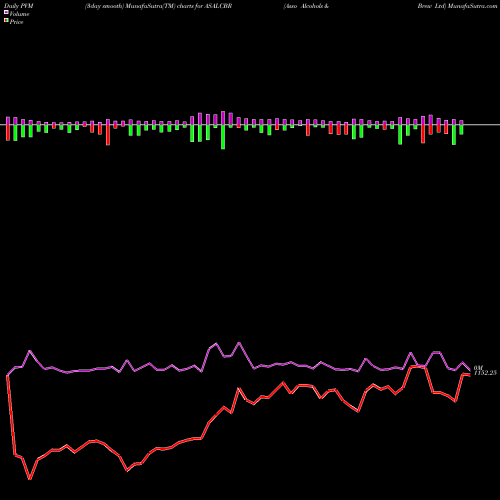Click the green-red Price legend swatch
The width and height of the screenshot is (500, 500).
[x=6, y=21]
